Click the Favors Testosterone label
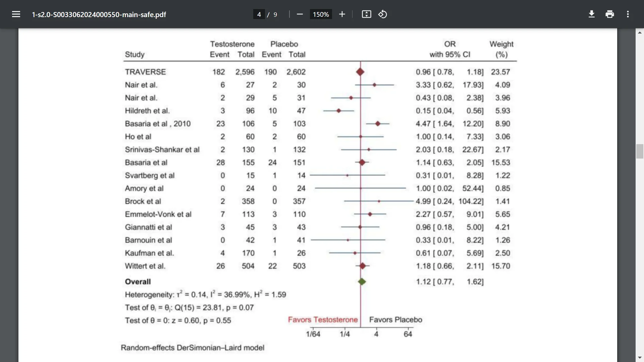This screenshot has width=644, height=362. click(x=323, y=320)
